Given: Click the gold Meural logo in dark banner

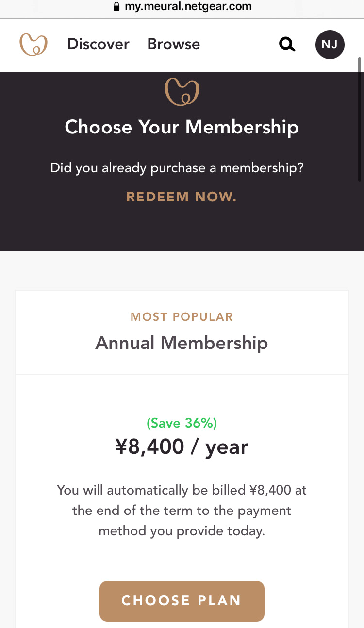Looking at the screenshot, I should click(x=182, y=91).
